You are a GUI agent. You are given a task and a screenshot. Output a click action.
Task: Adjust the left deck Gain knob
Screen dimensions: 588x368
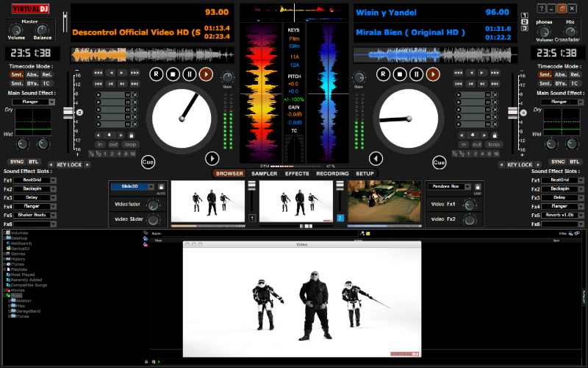tap(227, 78)
